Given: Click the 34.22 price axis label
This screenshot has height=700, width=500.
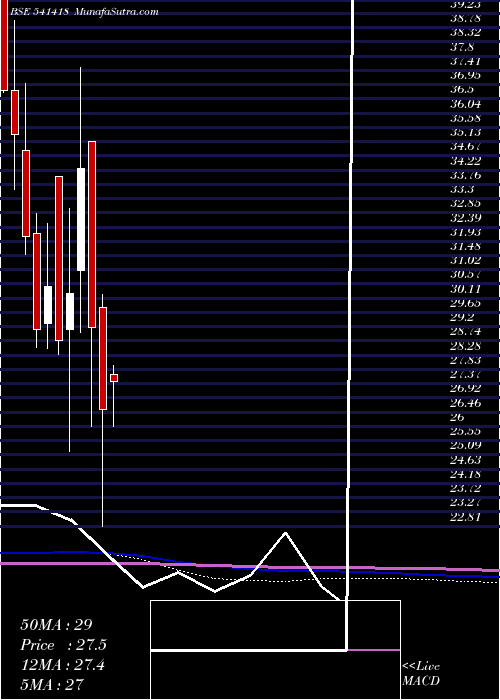Looking at the screenshot, I should click(x=466, y=161).
